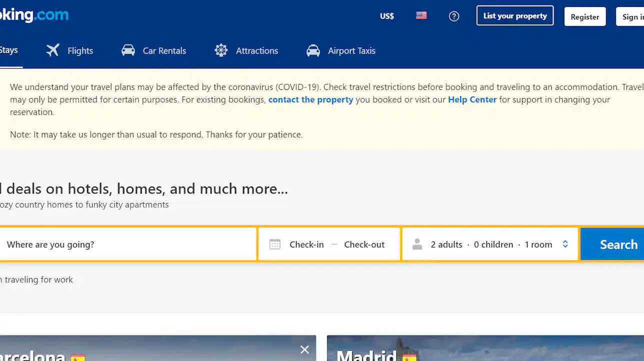Image resolution: width=644 pixels, height=361 pixels.
Task: Click the blue Search button
Action: [x=612, y=244]
